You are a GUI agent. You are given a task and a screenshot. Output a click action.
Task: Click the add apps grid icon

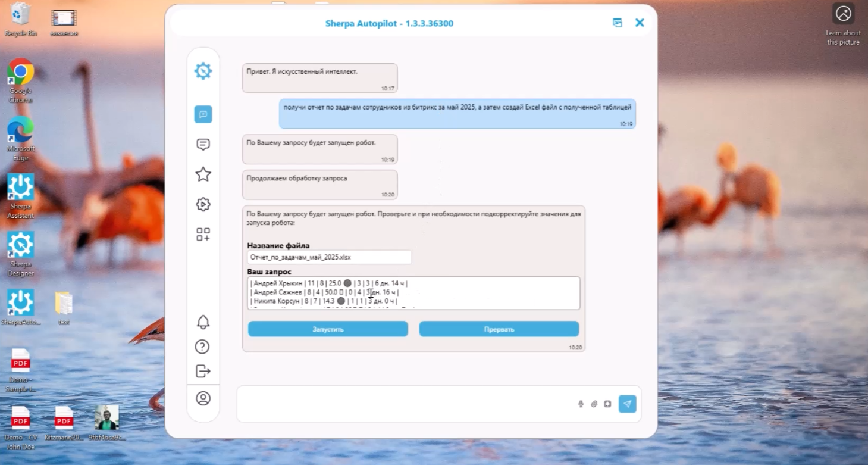(203, 235)
